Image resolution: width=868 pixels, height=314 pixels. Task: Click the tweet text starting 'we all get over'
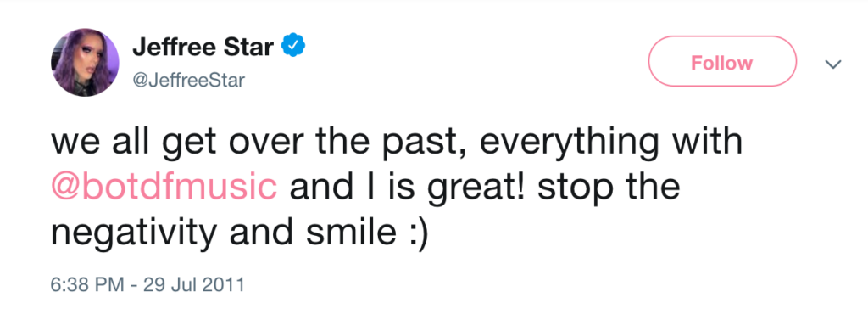pyautogui.click(x=397, y=190)
